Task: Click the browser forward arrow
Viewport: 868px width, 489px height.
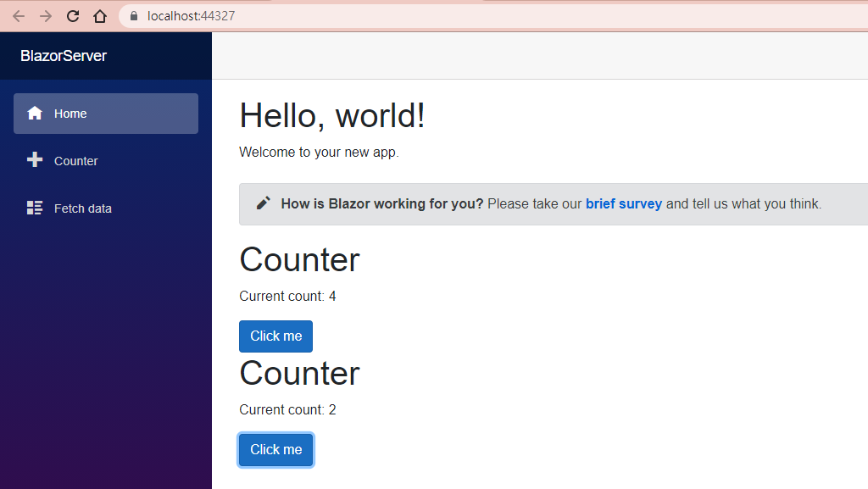Action: click(x=46, y=16)
